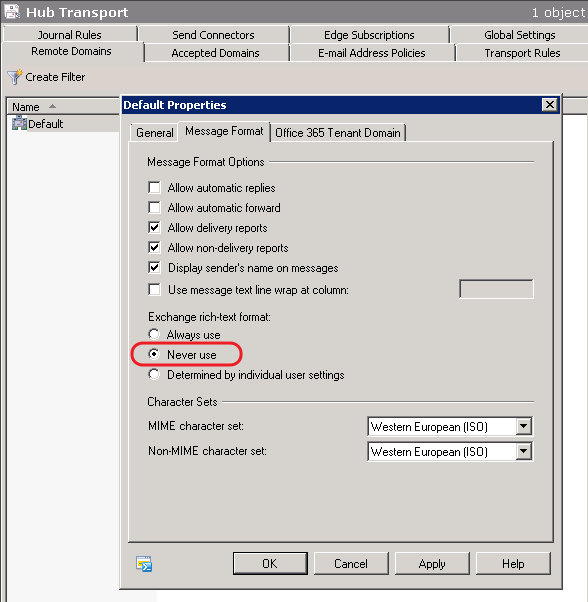Check Allow automatic forward option
The height and width of the screenshot is (602, 588).
point(154,207)
